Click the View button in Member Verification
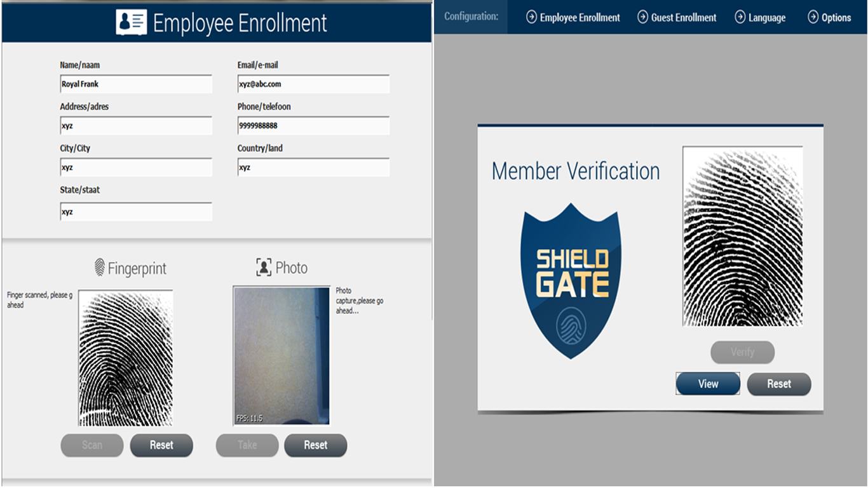 pyautogui.click(x=708, y=384)
